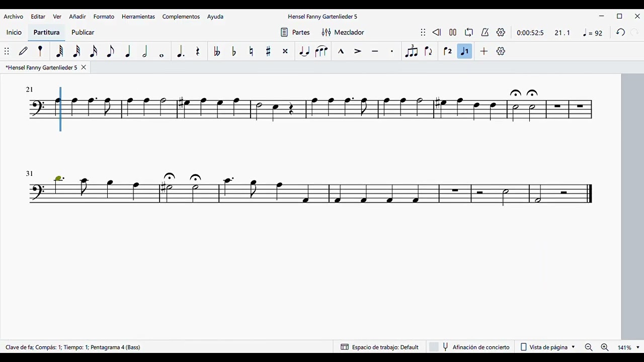Viewport: 644px width, 362px height.
Task: Zoom in the score view
Action: [x=605, y=347]
